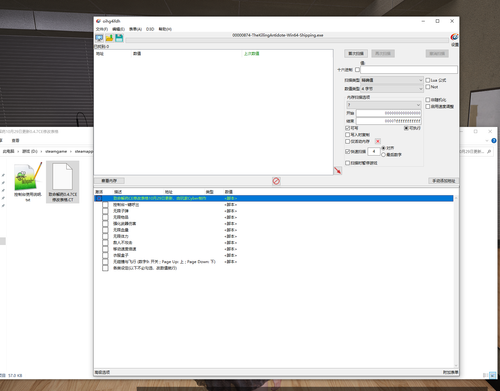Select the last digits radio button
The height and width of the screenshot is (391, 500).
383,155
